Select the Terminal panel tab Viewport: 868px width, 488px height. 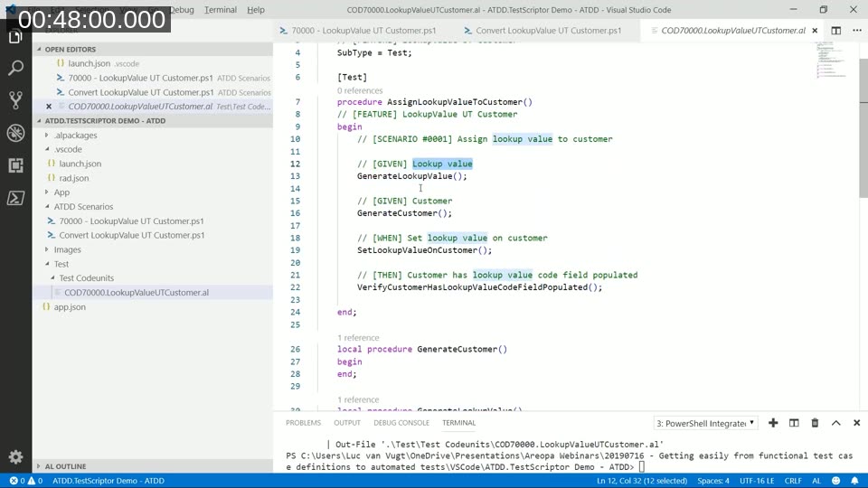pyautogui.click(x=459, y=423)
